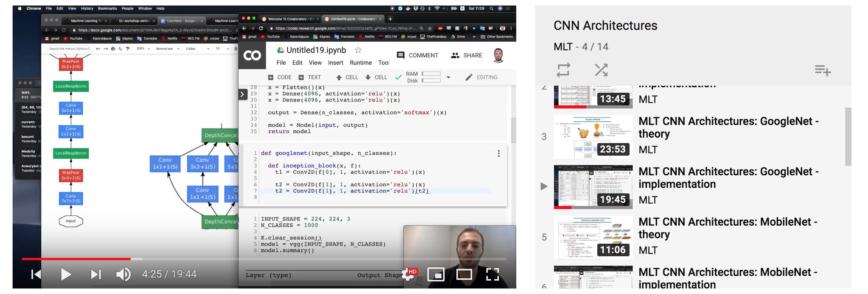Open the Runtime menu in Colab
This screenshot has height=294, width=868.
pos(361,63)
